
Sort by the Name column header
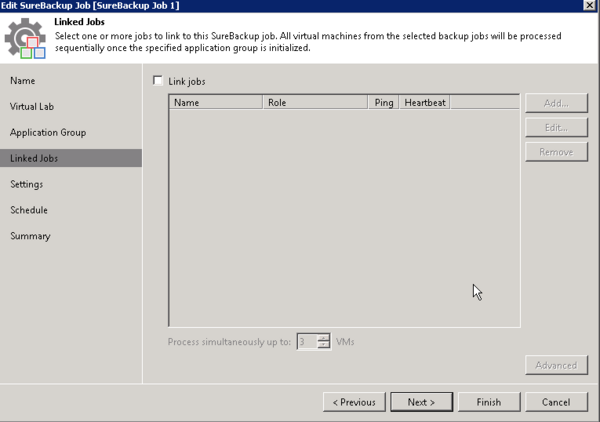point(215,102)
